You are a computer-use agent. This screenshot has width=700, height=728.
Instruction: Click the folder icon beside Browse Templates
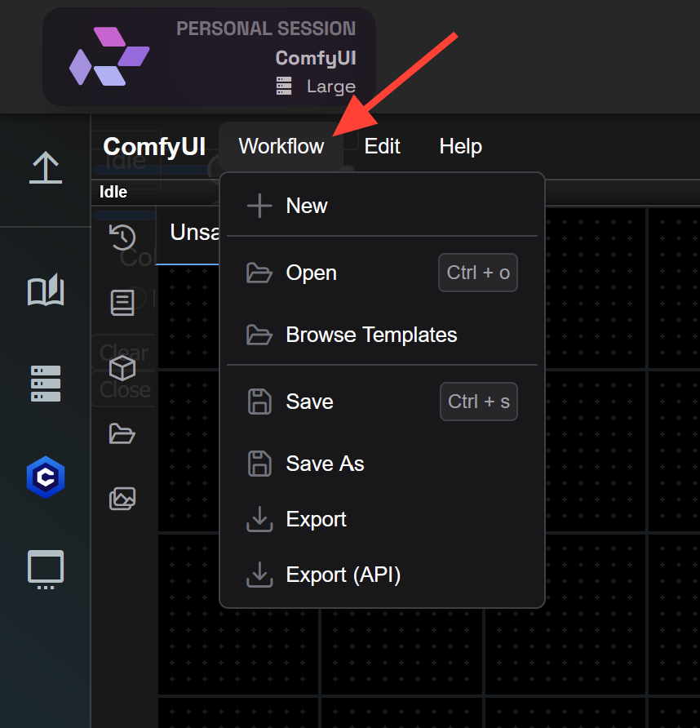click(x=259, y=335)
